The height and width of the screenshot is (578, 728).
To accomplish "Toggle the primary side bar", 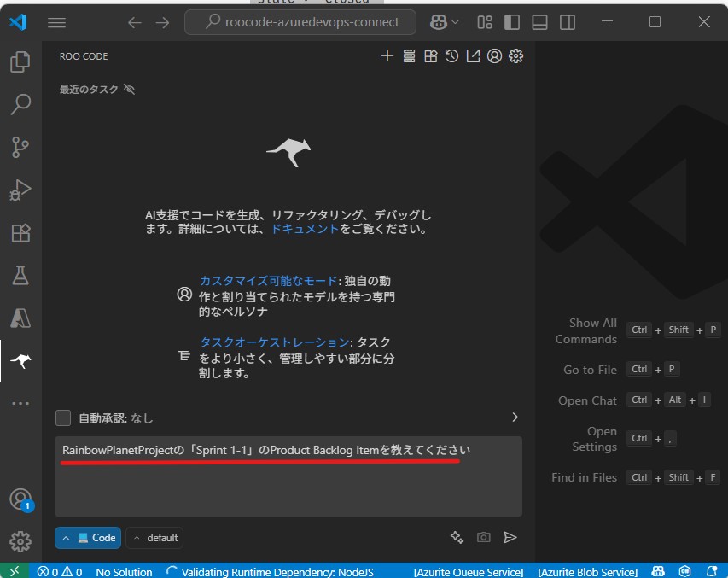I will 511,22.
